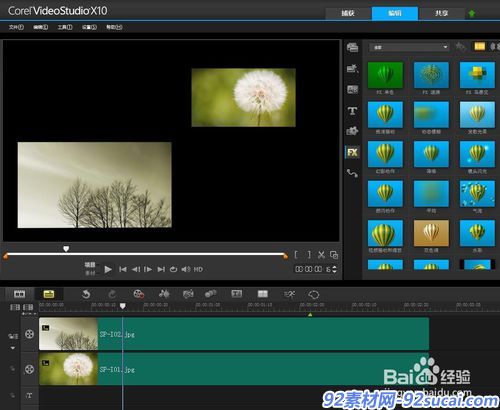Click the favorites icon beside filter dropdown
500x410 pixels.
click(x=461, y=47)
